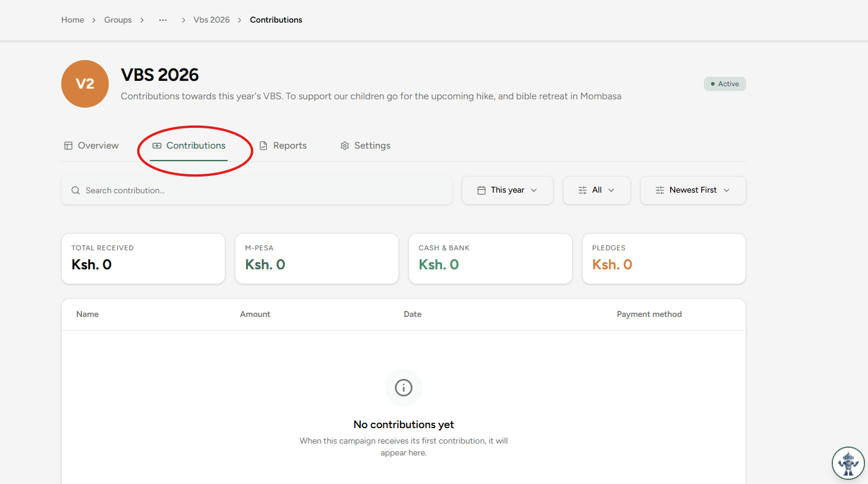Click the Payment method column header
This screenshot has width=868, height=484.
click(649, 315)
